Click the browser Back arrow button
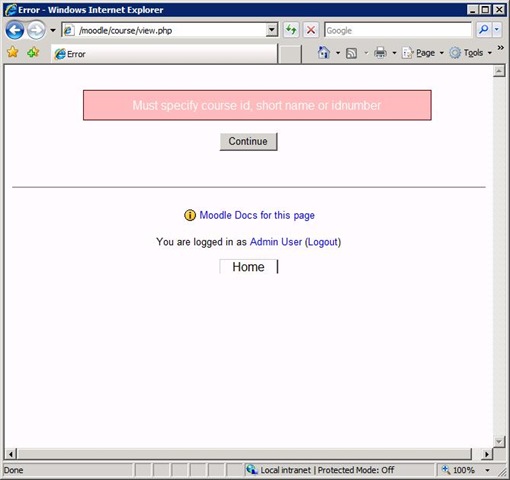The height and width of the screenshot is (480, 510). (15, 30)
